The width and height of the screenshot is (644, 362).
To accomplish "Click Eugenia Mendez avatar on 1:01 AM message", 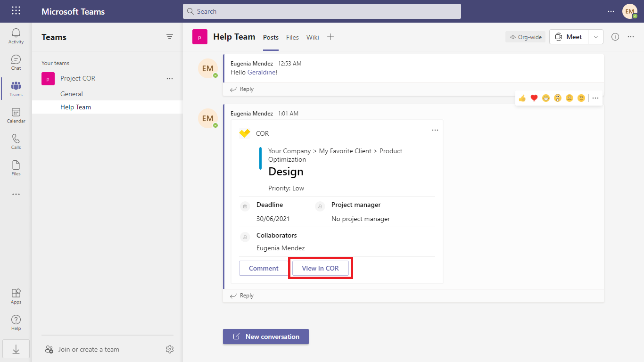I will 208,118.
